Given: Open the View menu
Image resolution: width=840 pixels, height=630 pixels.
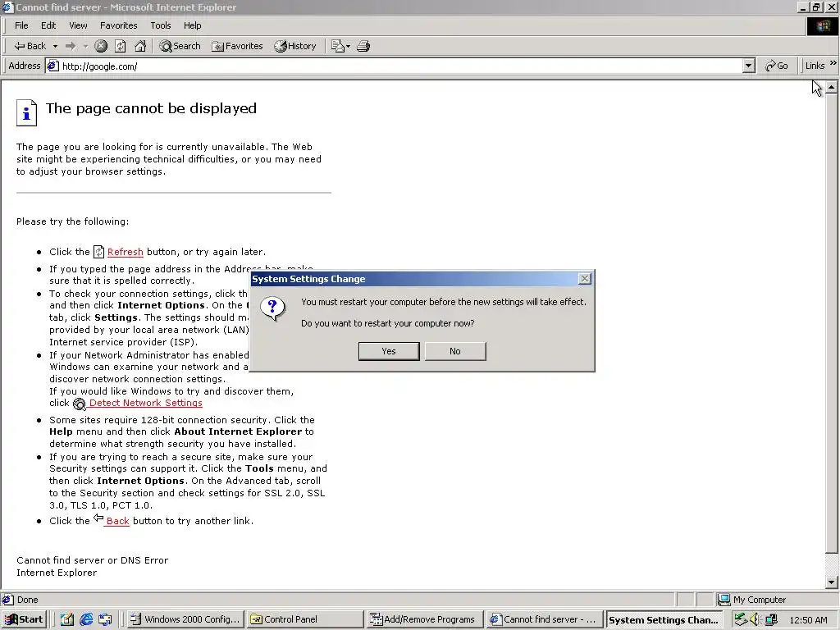Looking at the screenshot, I should pyautogui.click(x=78, y=25).
